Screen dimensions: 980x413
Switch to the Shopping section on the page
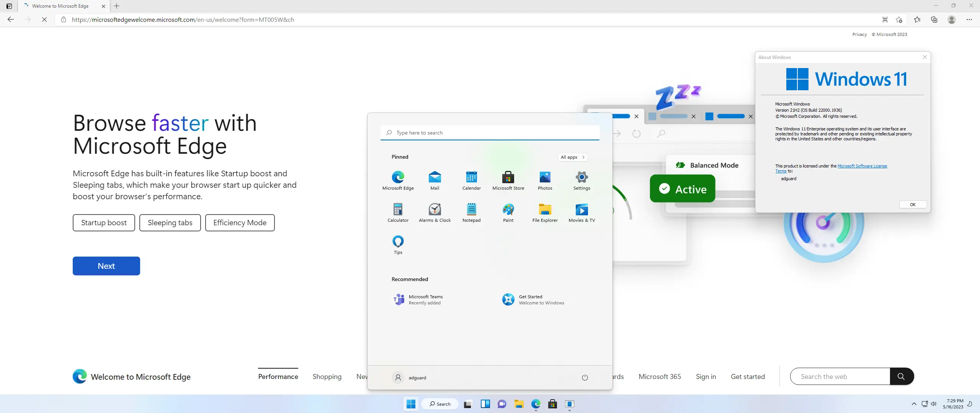click(327, 377)
